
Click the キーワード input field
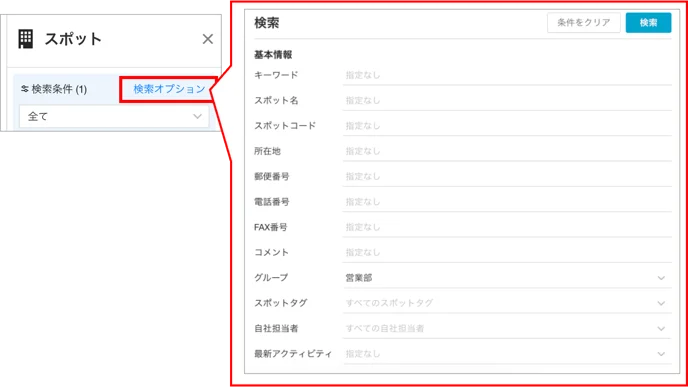tap(507, 75)
